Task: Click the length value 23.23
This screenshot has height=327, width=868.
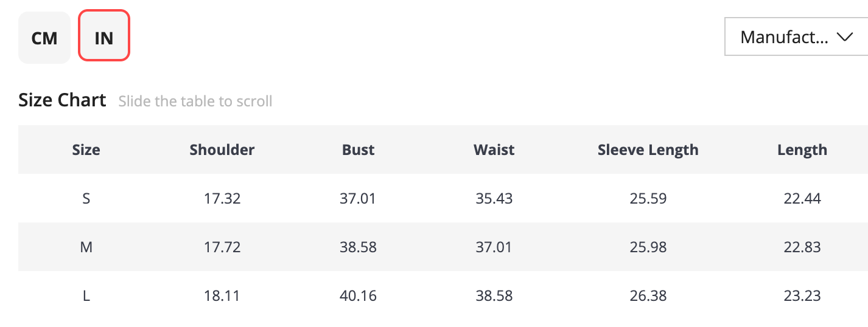Action: pyautogui.click(x=802, y=295)
